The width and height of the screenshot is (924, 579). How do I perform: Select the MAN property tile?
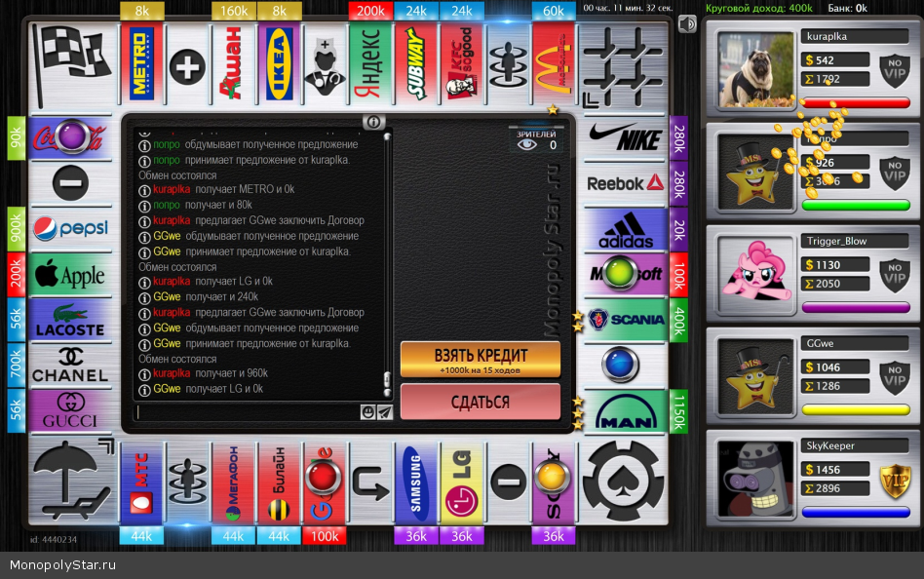point(625,411)
